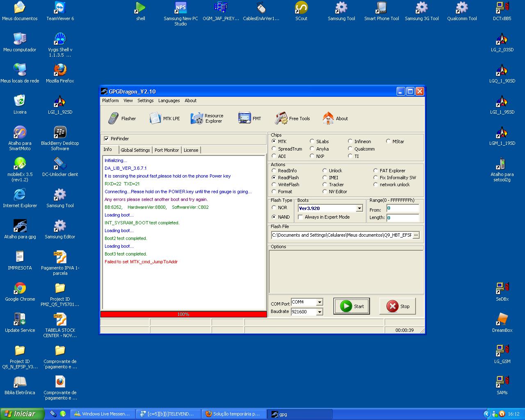Select Samsung New PC Studio desktop icon

181,14
